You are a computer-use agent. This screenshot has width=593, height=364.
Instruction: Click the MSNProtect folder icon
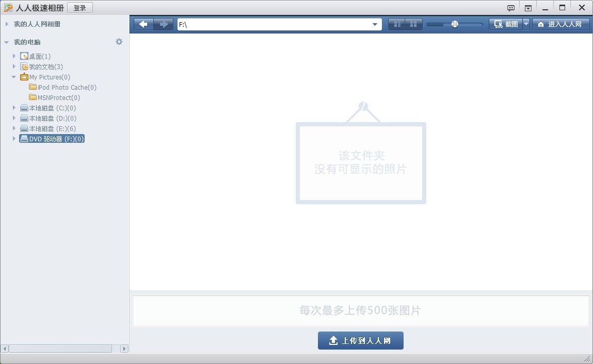point(33,97)
